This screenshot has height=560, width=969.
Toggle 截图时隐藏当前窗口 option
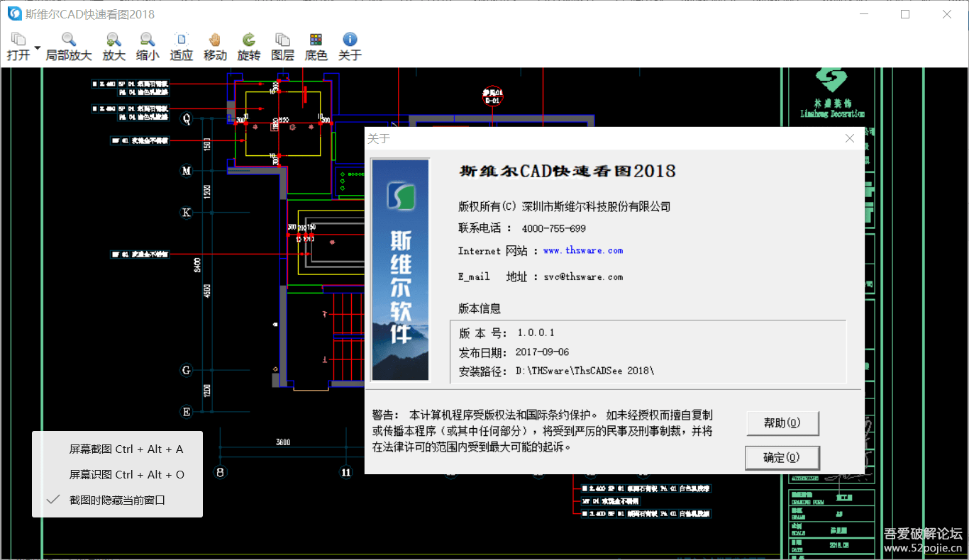coord(117,500)
